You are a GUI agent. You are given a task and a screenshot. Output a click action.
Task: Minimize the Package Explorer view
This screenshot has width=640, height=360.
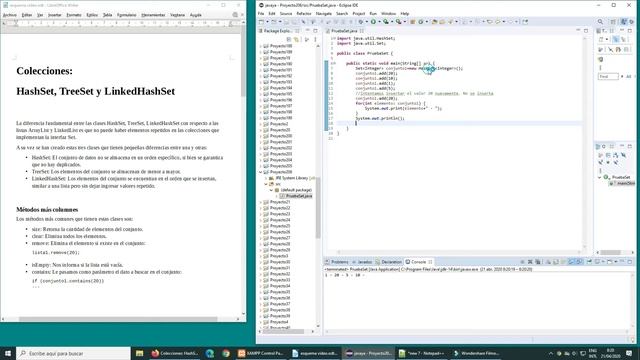(x=308, y=31)
